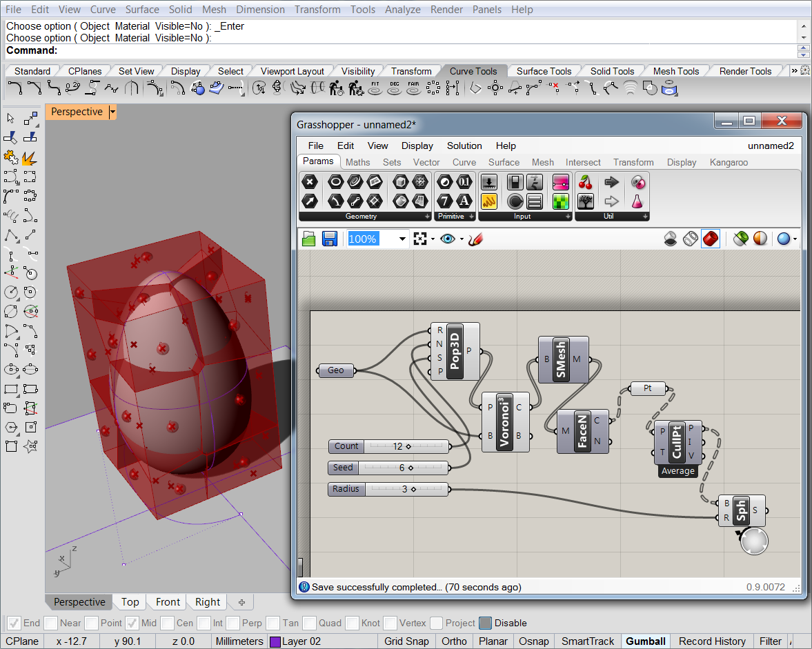Viewport: 812px width, 649px height.
Task: Toggle Gumball in the status bar
Action: point(645,641)
